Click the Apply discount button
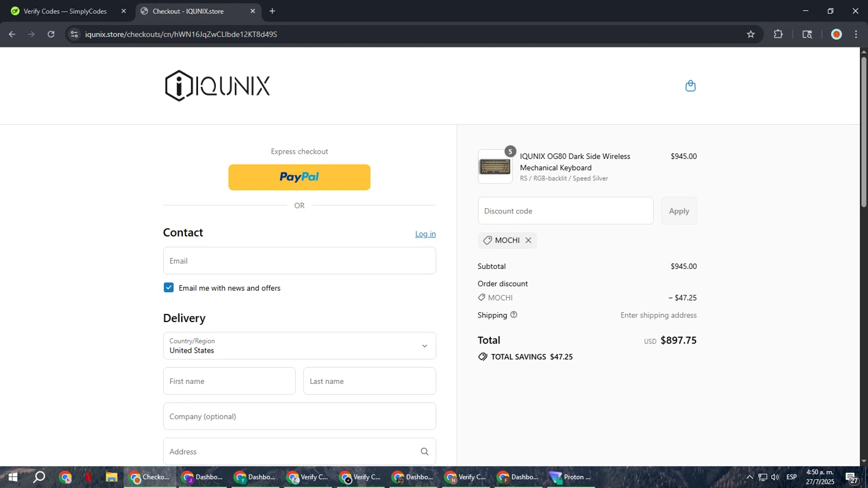Image resolution: width=868 pixels, height=488 pixels. 679,211
